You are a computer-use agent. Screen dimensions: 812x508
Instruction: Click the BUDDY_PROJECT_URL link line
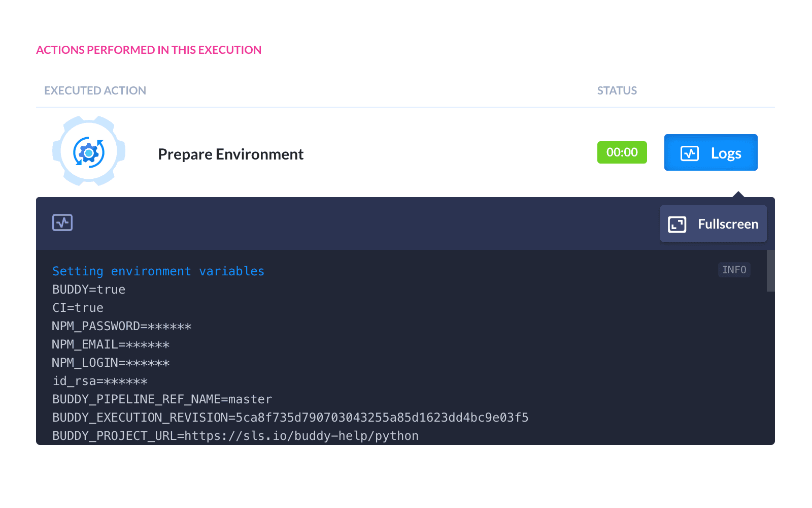pyautogui.click(x=235, y=436)
